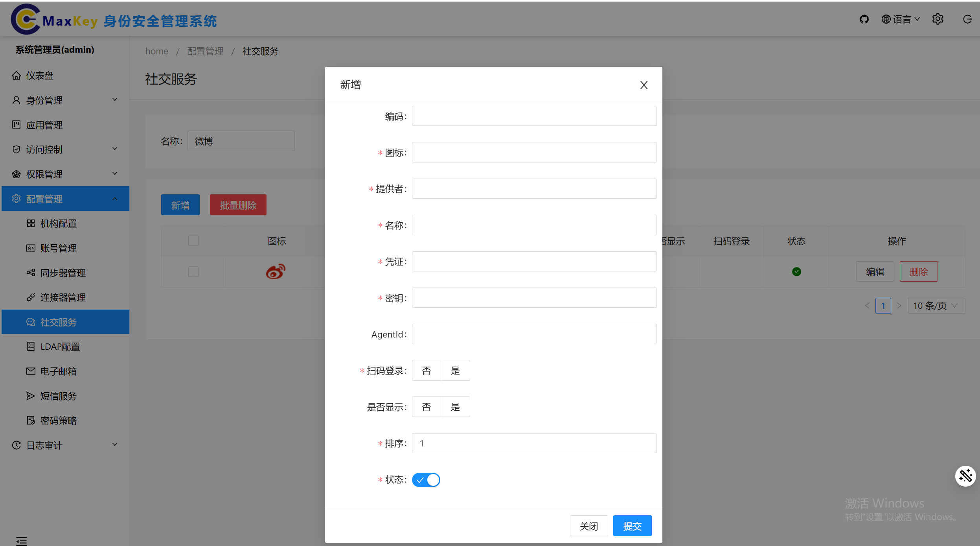Close the 新增 dialog with X icon
The height and width of the screenshot is (546, 980).
[x=644, y=85]
